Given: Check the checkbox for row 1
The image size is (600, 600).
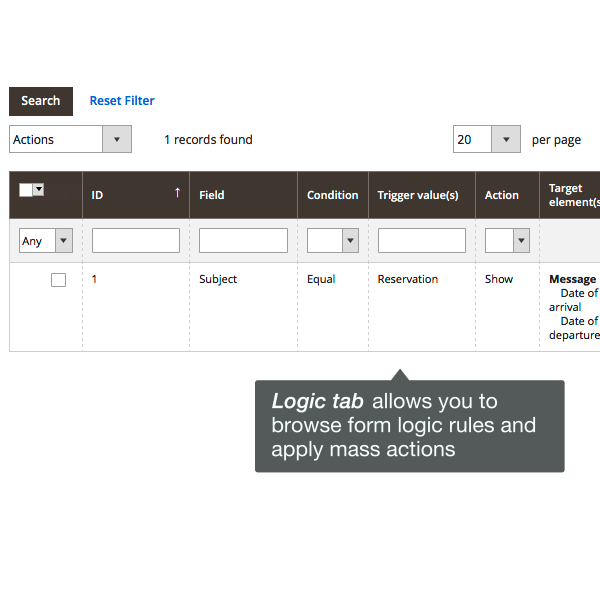Looking at the screenshot, I should [x=59, y=280].
